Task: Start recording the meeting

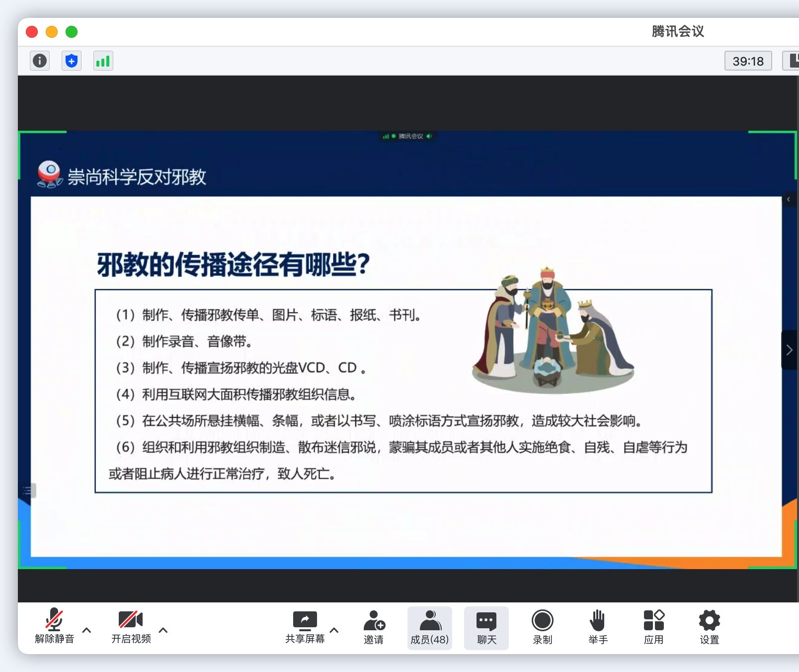Action: [x=542, y=627]
